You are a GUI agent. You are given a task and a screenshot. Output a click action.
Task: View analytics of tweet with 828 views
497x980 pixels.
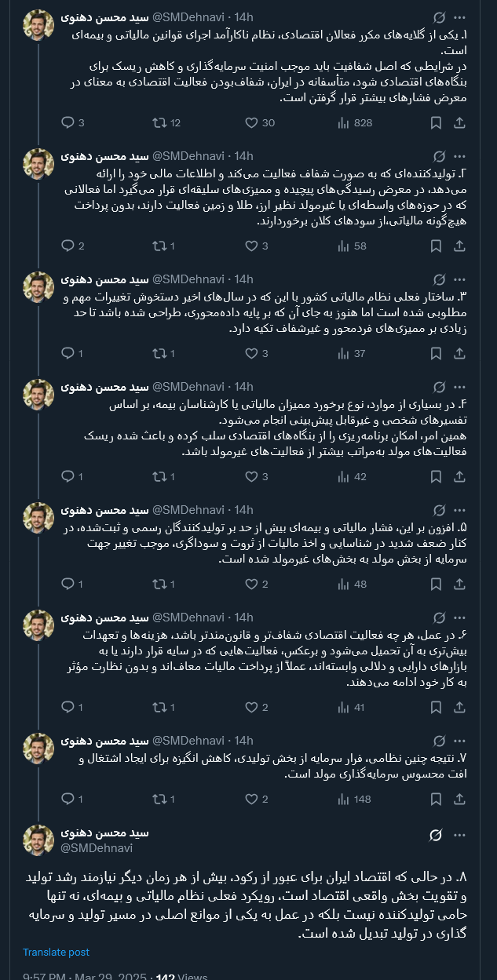343,122
